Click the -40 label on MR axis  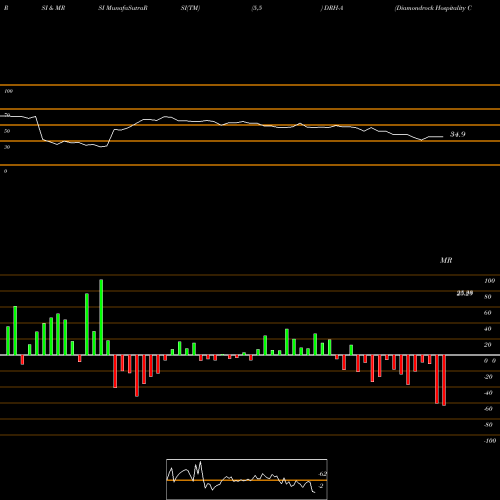488,393
